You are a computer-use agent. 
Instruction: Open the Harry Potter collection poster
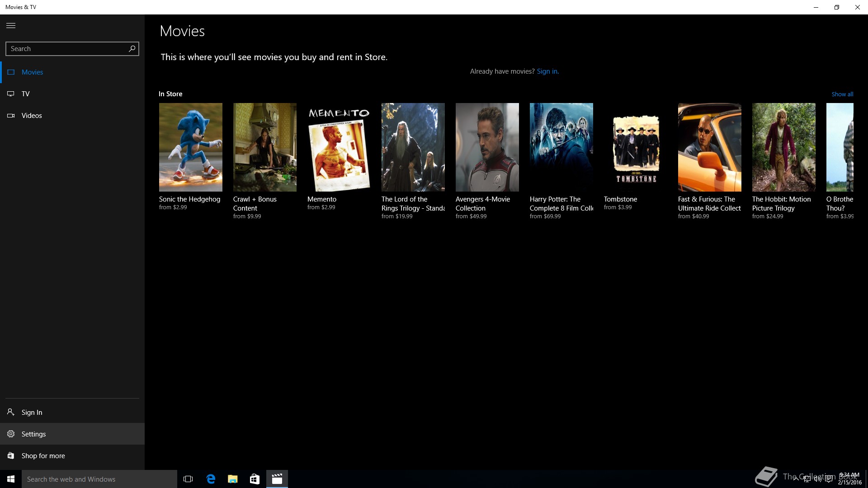[561, 147]
